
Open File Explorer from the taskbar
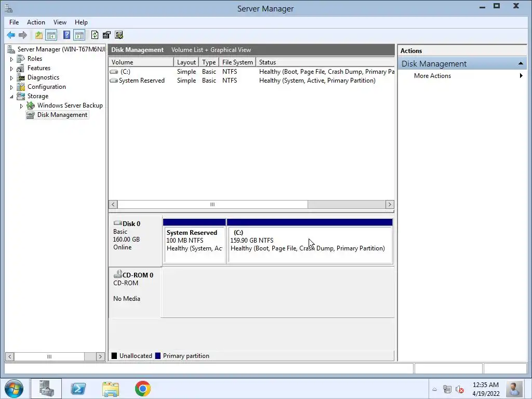pos(111,389)
